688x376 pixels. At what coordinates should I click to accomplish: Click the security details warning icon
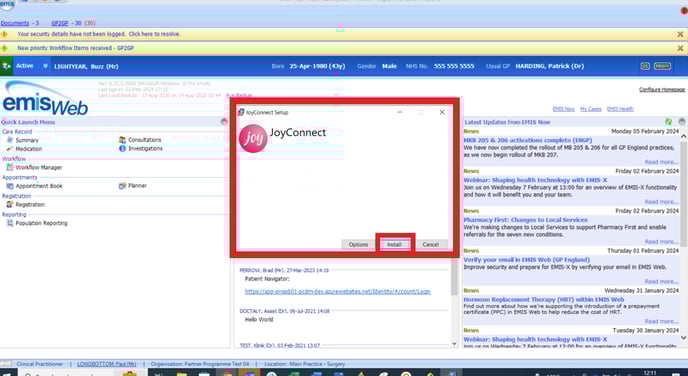4,34
